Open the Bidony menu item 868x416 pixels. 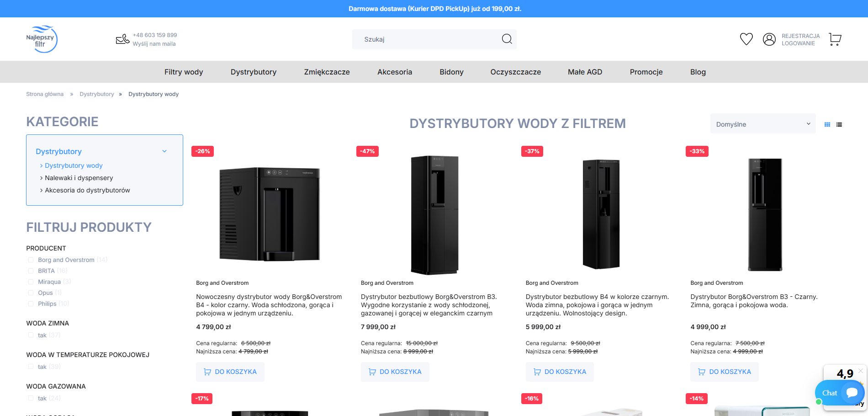tap(451, 72)
